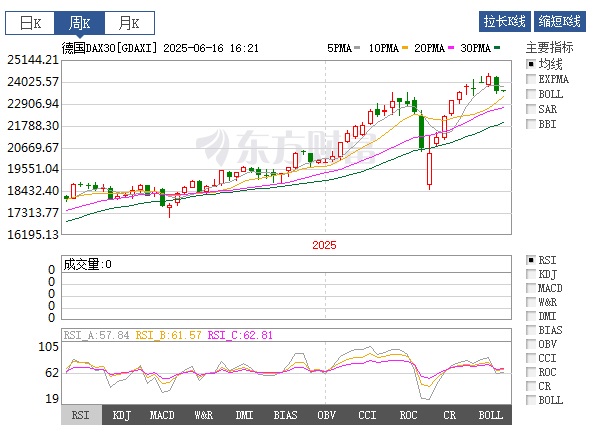
Task: Click the 10PMA orange legend marker
Action: 405,48
